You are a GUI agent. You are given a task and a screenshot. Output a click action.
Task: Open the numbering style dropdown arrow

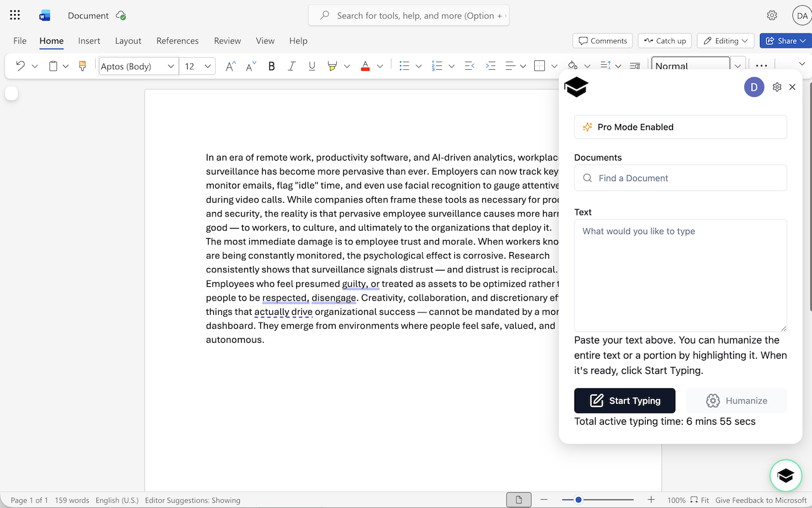tap(452, 66)
